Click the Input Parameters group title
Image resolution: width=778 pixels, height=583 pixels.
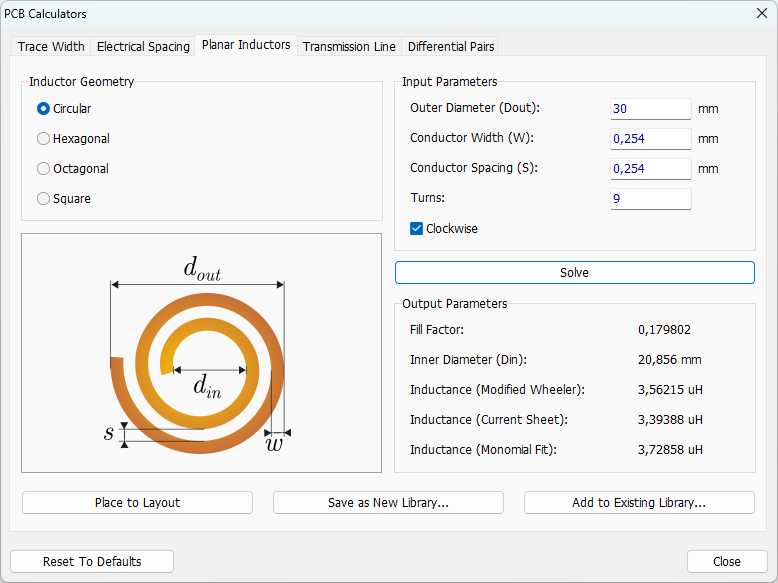(x=450, y=82)
